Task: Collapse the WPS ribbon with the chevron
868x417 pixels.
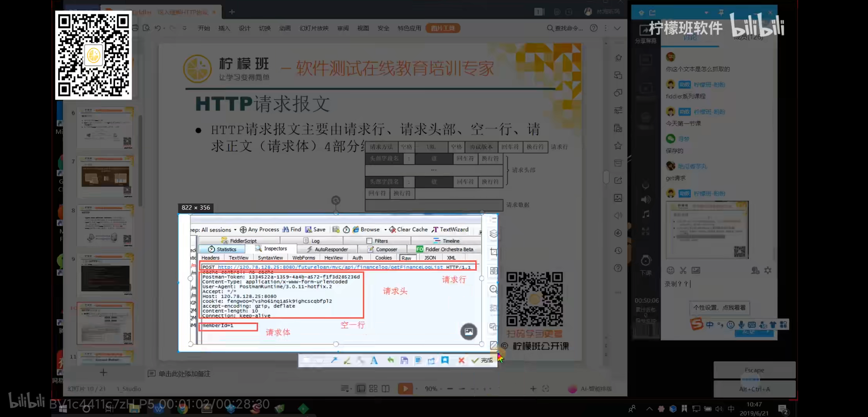Action: [617, 28]
